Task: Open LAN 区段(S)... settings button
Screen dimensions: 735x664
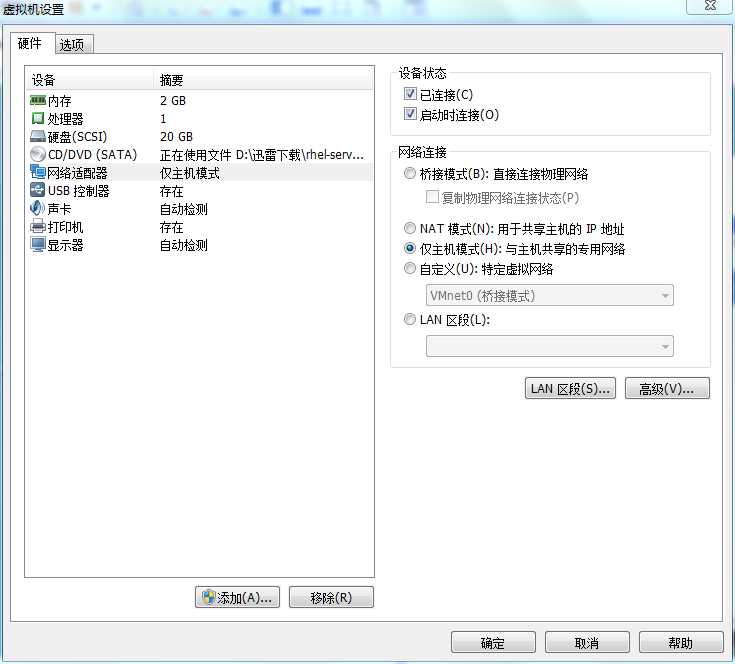Action: [x=570, y=388]
